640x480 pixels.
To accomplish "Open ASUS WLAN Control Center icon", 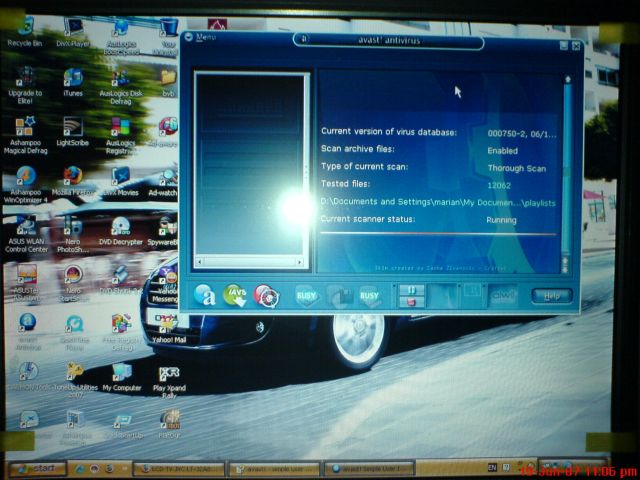I will tap(26, 234).
